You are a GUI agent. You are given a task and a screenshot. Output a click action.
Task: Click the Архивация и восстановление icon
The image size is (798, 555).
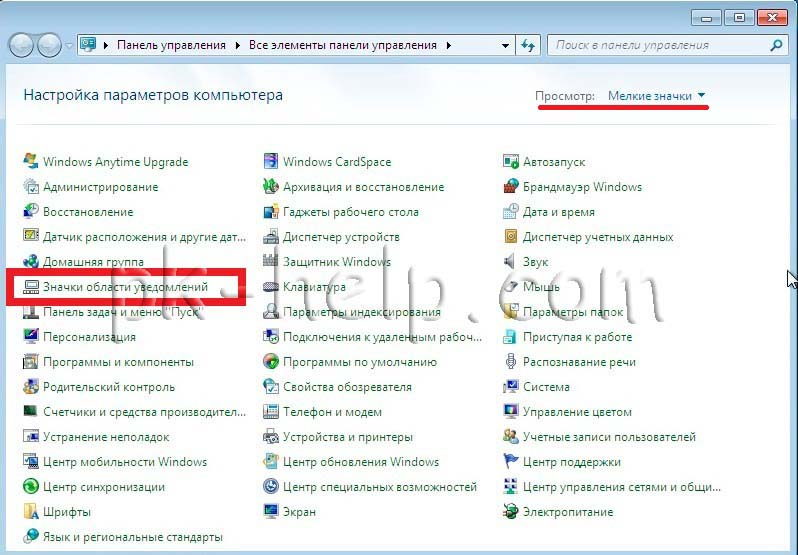(271, 186)
